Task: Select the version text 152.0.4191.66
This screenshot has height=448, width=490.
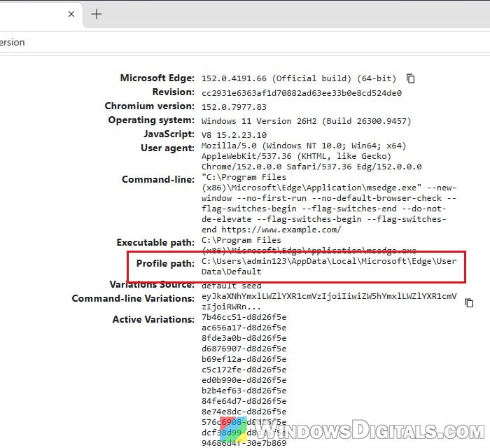Action: pyautogui.click(x=234, y=78)
